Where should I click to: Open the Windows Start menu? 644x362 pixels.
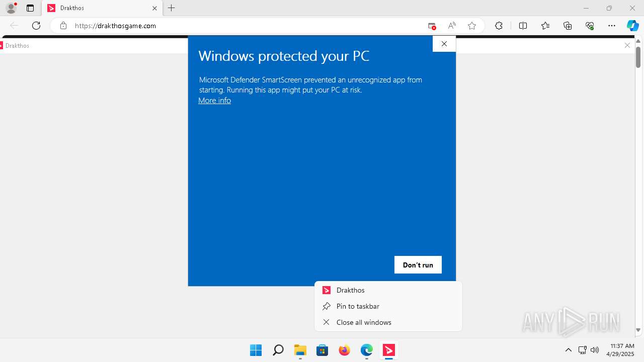coord(256,350)
